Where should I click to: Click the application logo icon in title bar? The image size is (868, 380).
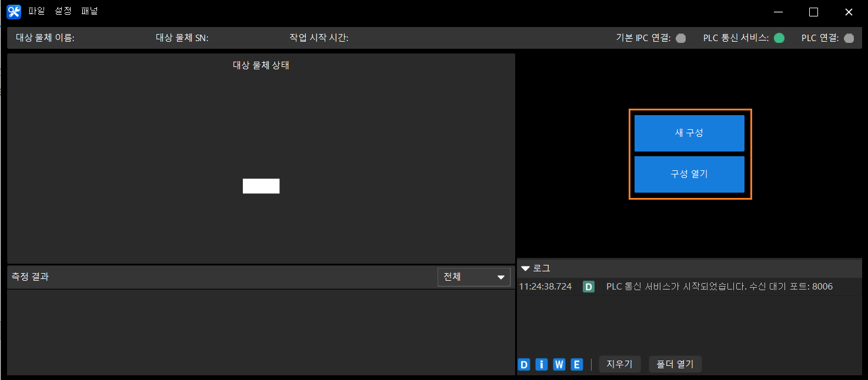14,12
